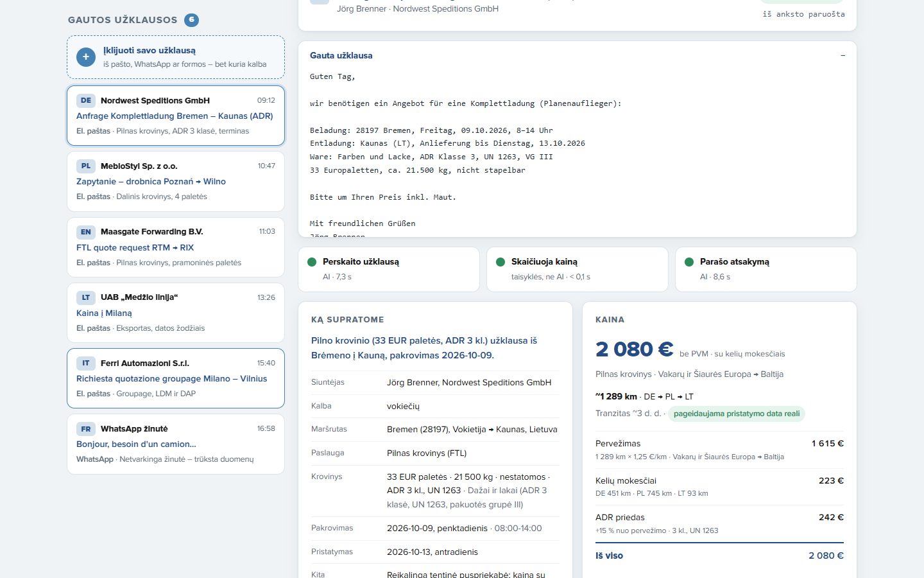924x578 pixels.
Task: Select the Skaičiuoja kainą step card
Action: 577,269
